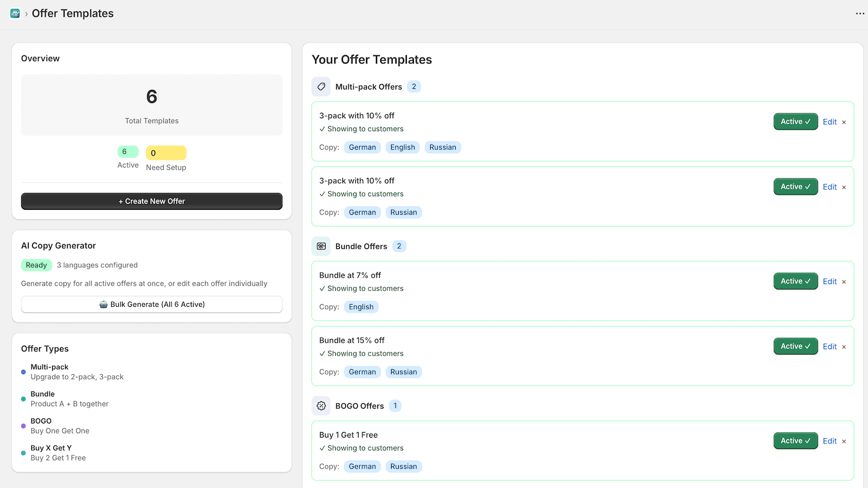This screenshot has height=488, width=868.
Task: Click the Create New Offer button
Action: (x=151, y=201)
